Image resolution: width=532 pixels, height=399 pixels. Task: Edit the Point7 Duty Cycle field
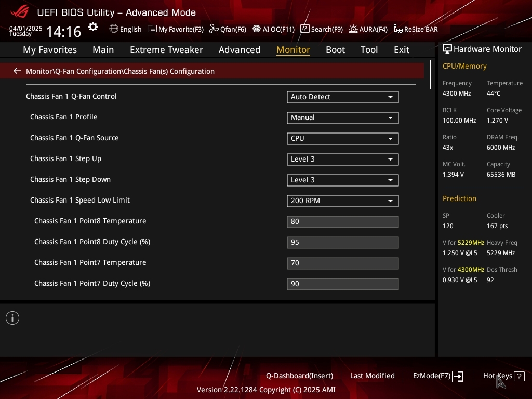(343, 284)
